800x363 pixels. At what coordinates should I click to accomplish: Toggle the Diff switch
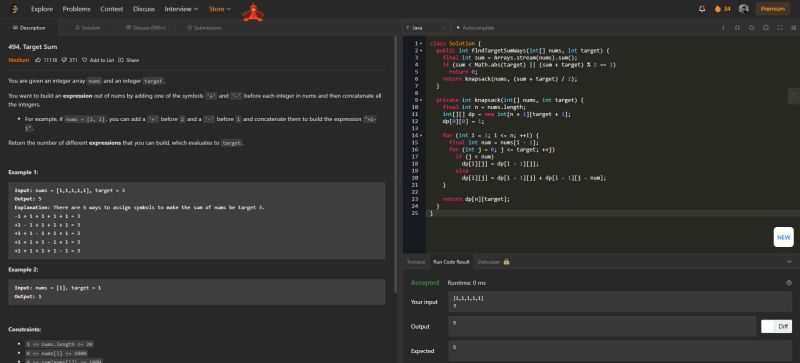777,327
